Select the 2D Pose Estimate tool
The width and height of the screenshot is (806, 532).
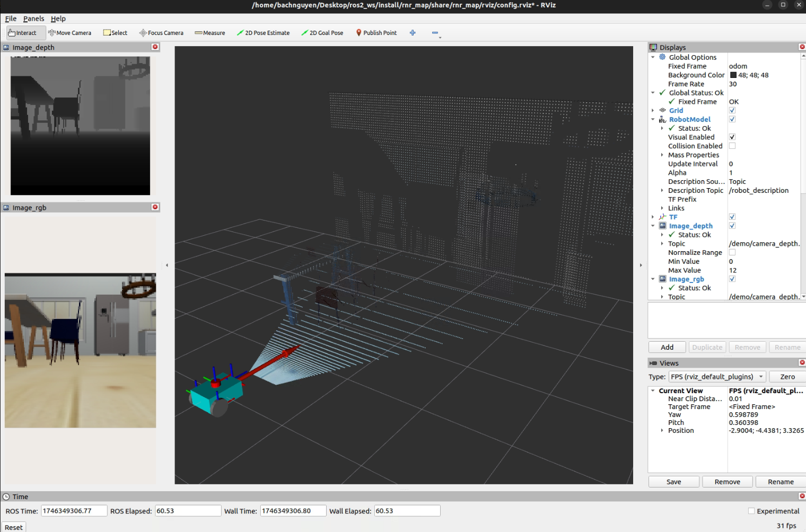[264, 33]
